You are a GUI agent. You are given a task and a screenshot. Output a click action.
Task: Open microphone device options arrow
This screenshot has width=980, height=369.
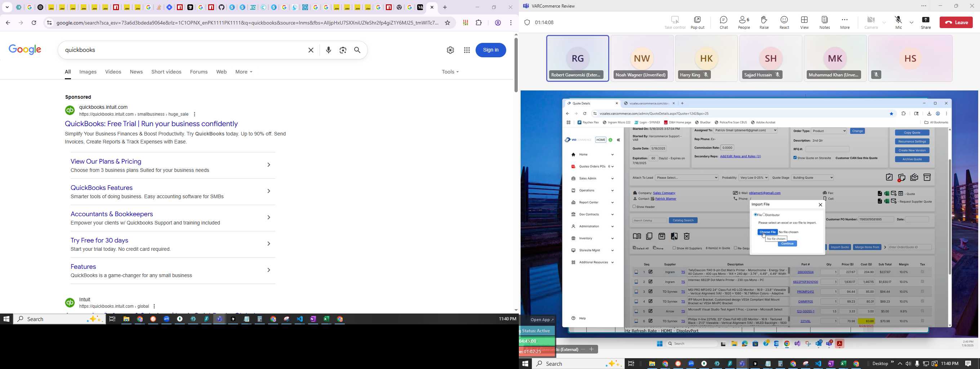pyautogui.click(x=911, y=23)
